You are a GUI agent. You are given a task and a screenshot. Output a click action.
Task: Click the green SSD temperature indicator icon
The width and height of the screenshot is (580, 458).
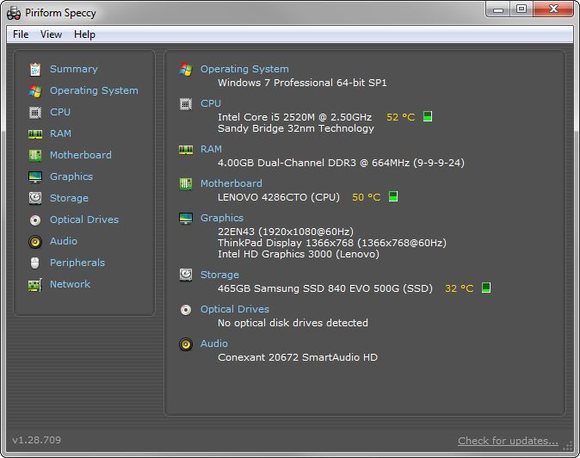[486, 287]
